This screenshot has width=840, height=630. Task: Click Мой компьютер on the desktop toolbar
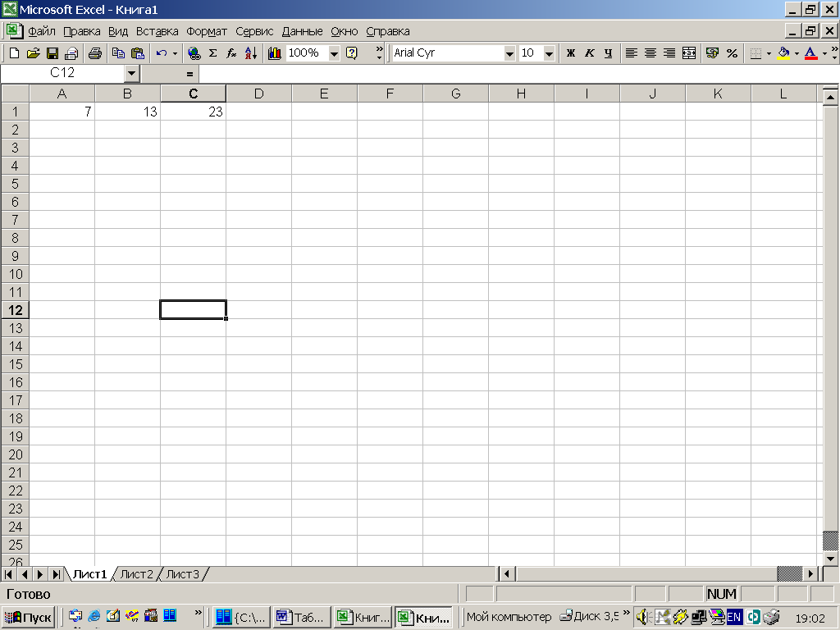(x=509, y=617)
